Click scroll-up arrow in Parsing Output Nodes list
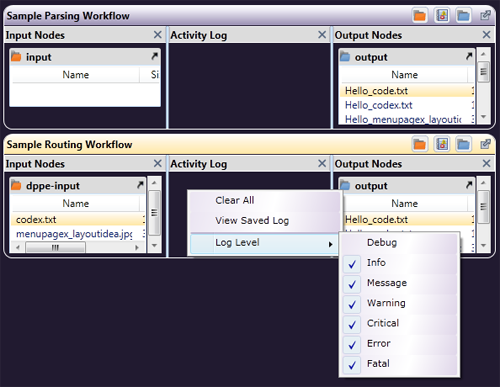The image size is (500, 387). 483,54
